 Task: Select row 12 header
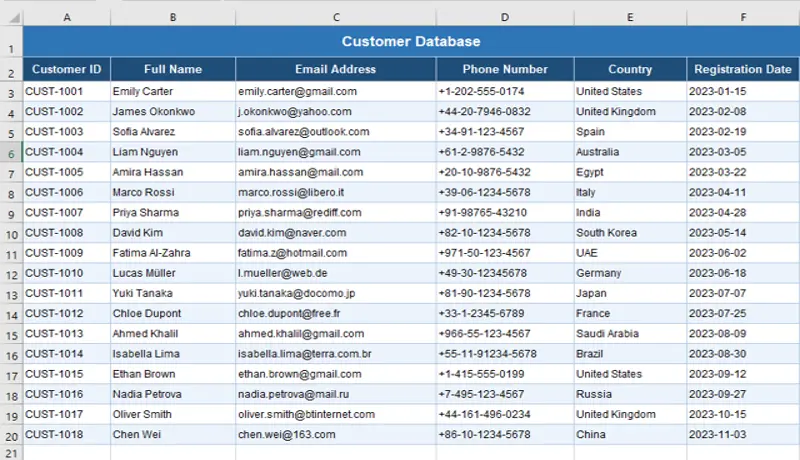(11, 273)
